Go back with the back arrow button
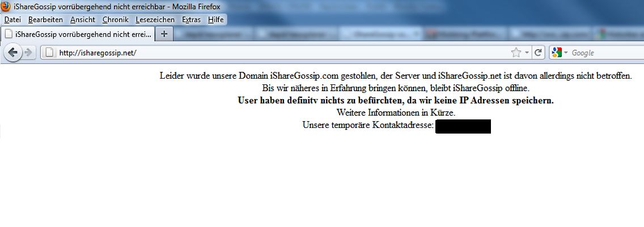The width and height of the screenshot is (644, 227). [x=12, y=53]
